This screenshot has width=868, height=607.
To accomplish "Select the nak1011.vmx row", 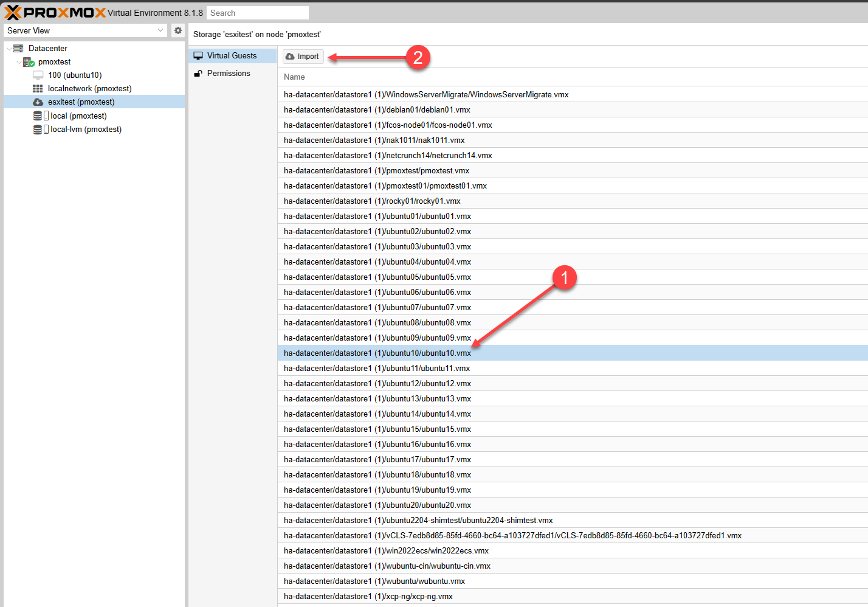I will click(x=573, y=140).
